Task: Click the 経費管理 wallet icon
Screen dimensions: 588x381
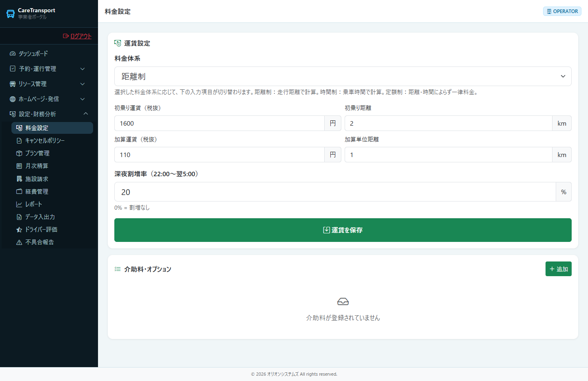Action: click(19, 192)
